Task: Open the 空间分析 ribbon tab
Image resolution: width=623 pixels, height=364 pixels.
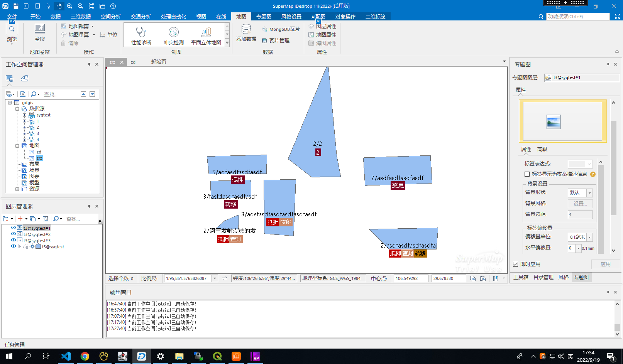Action: 110,17
